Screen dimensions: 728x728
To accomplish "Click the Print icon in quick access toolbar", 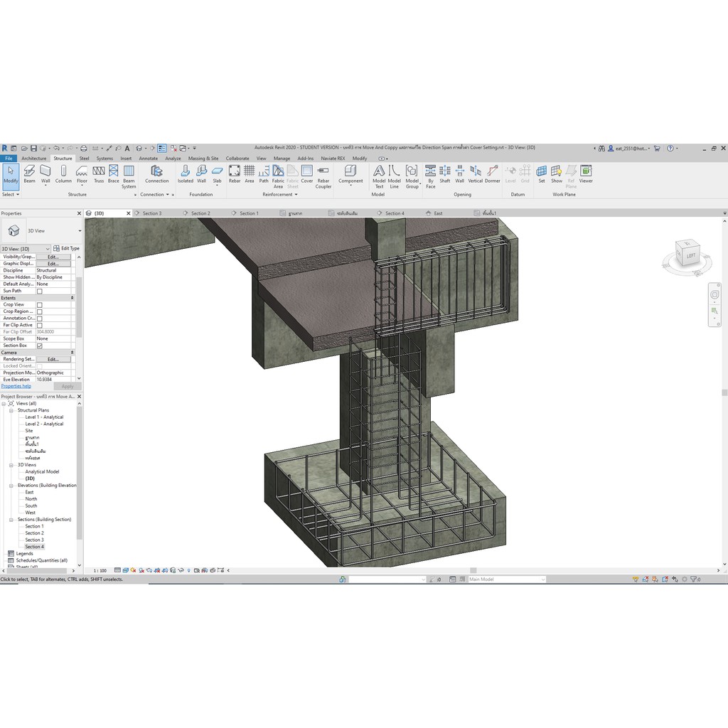I will pyautogui.click(x=84, y=148).
